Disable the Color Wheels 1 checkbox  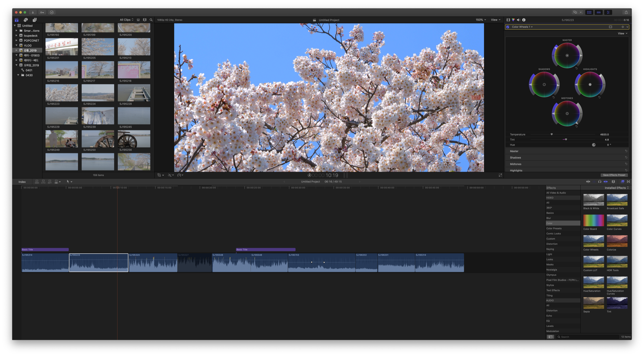coord(508,27)
